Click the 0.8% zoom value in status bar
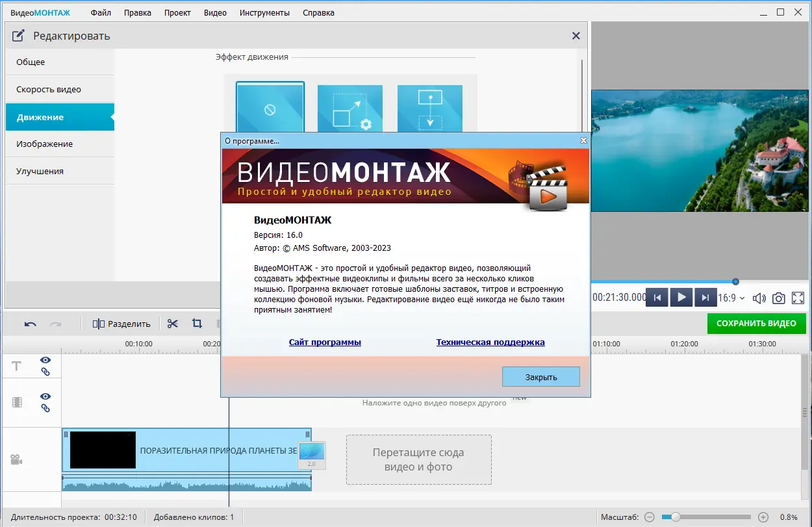Screen dimensions: 812x527 788,517
